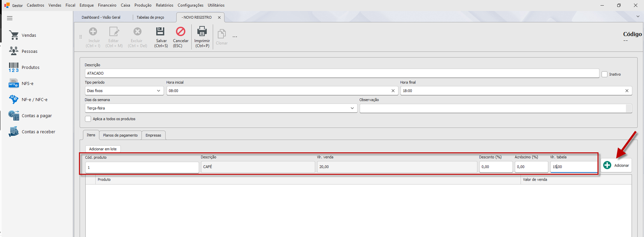This screenshot has height=237, width=644.
Task: Open the NF-e / NFC-e sidebar item
Action: (28, 100)
